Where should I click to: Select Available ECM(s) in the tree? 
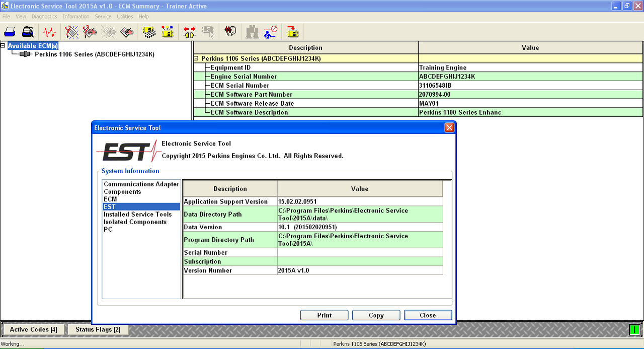pyautogui.click(x=33, y=46)
